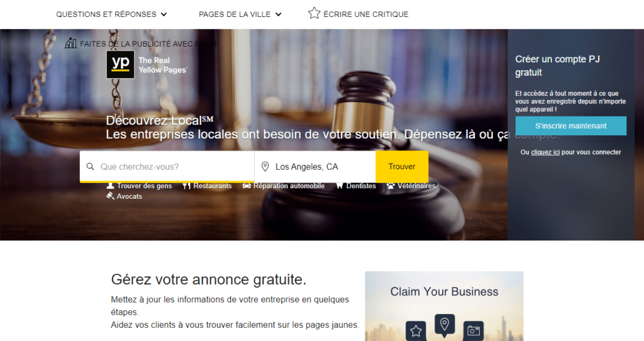Click the Vétérinaires paw icon
Viewport: 644px width, 341px height.
[x=391, y=186]
